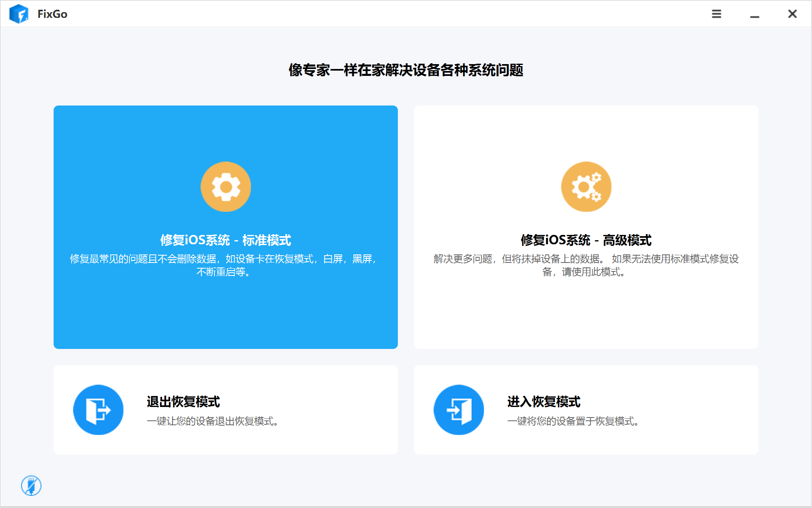Click advanced mode description about 抹掉设备上的数据
The image size is (812, 508).
[586, 265]
